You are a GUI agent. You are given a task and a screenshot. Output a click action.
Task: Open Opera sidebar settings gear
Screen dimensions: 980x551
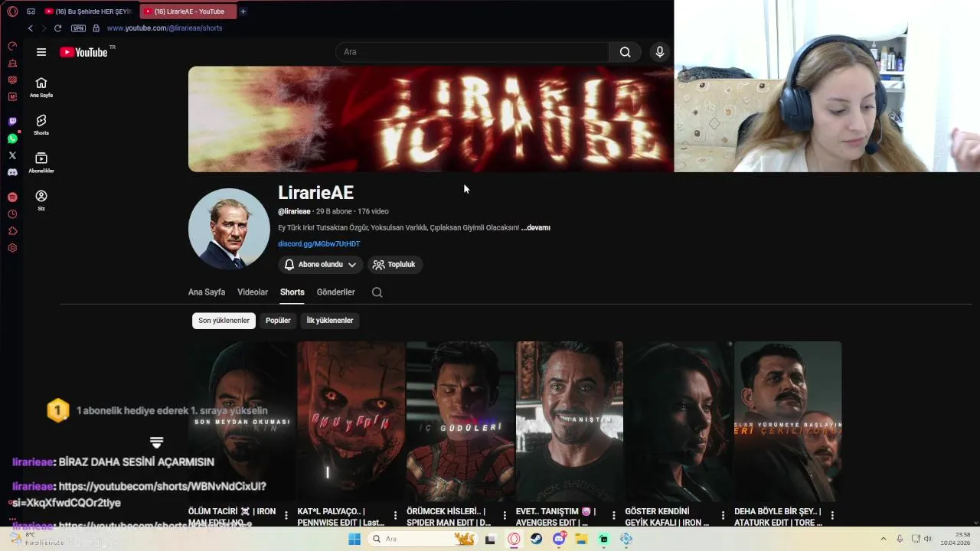coord(12,248)
